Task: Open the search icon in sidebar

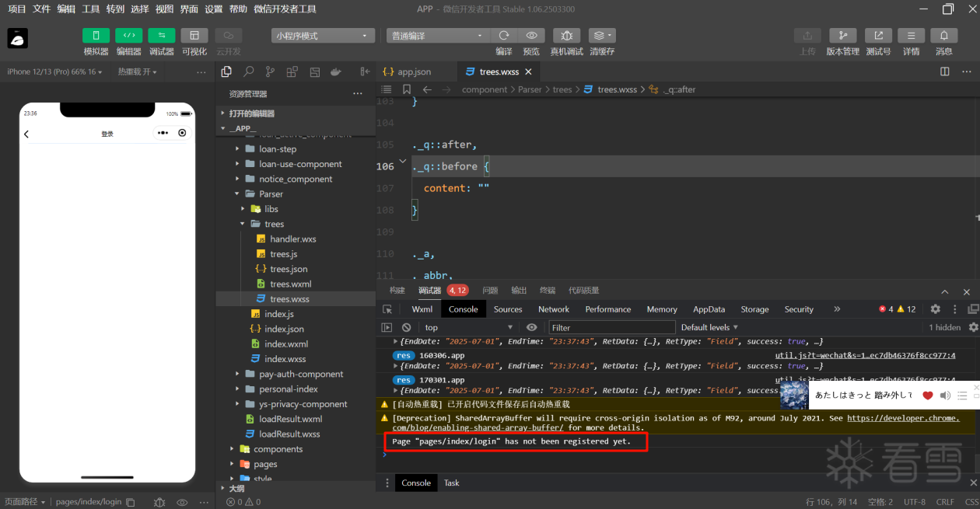Action: tap(248, 71)
